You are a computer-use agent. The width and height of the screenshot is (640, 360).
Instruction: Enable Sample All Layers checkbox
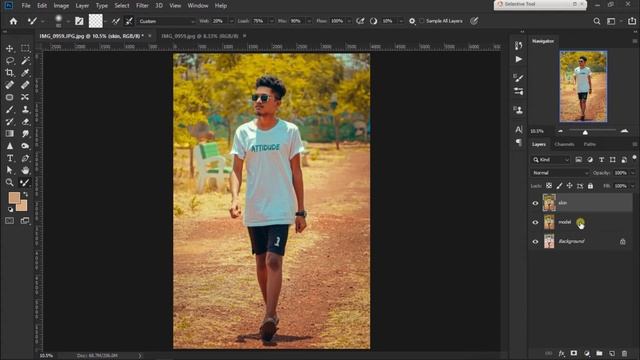tap(422, 21)
